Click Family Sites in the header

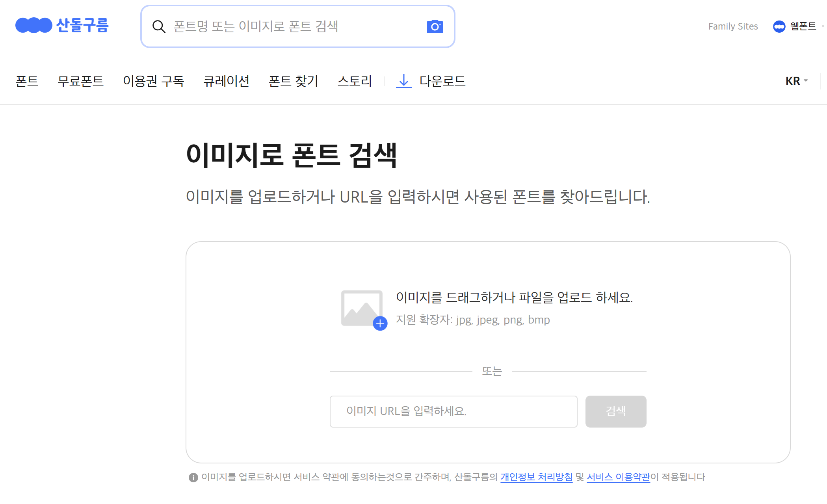pyautogui.click(x=733, y=26)
